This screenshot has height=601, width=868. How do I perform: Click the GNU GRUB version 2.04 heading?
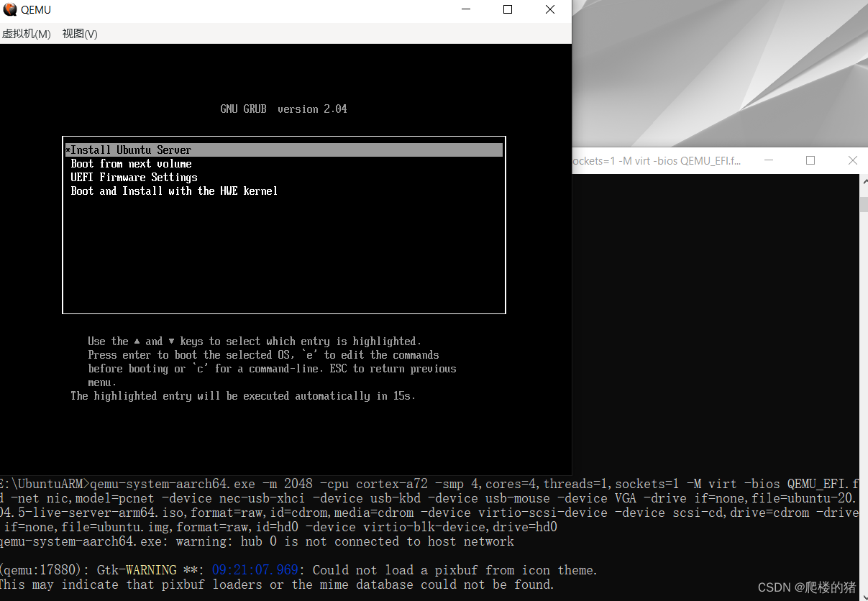tap(283, 109)
